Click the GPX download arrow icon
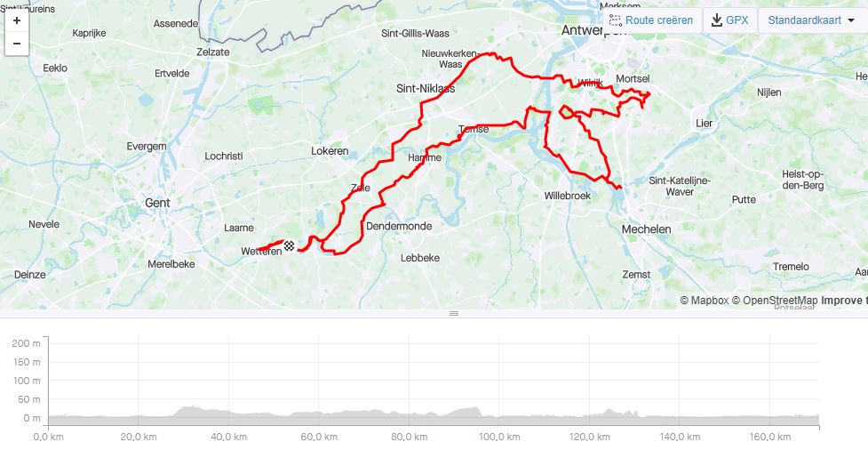Viewport: 868px width, 458px height. click(716, 20)
